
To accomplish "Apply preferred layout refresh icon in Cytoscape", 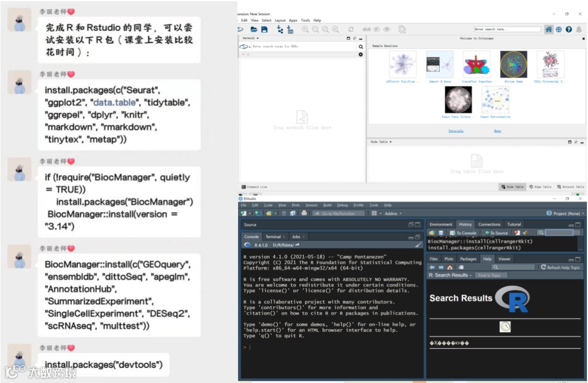I will tap(351, 29).
